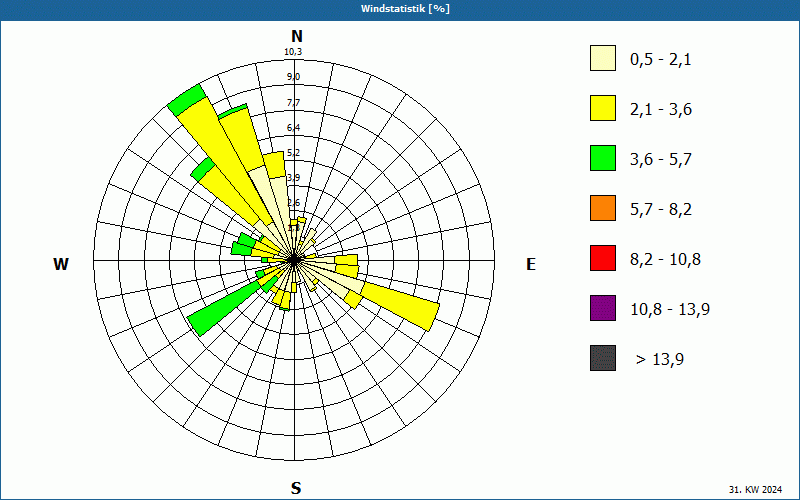Click the long green southwest wind bar

tap(224, 308)
